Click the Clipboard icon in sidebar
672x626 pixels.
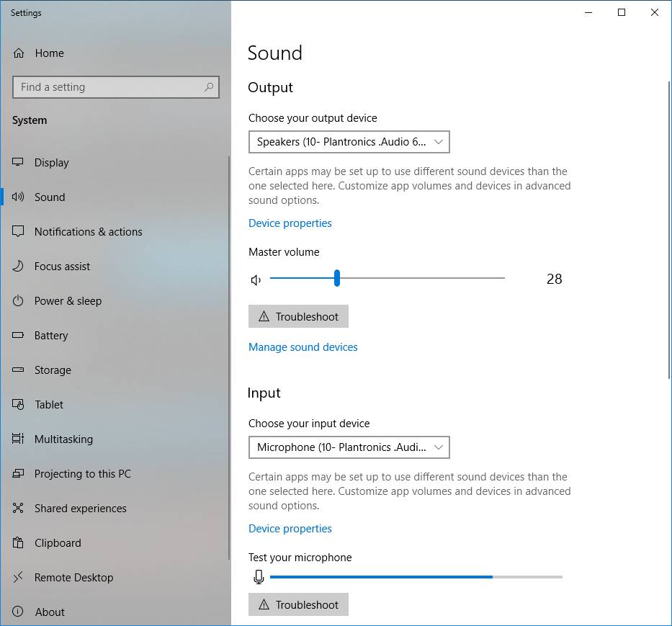pyautogui.click(x=19, y=543)
